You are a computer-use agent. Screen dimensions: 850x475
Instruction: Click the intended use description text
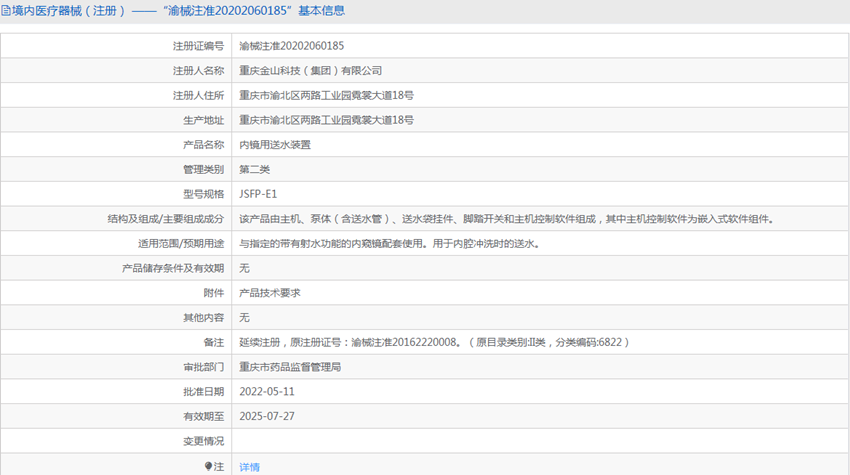[390, 244]
